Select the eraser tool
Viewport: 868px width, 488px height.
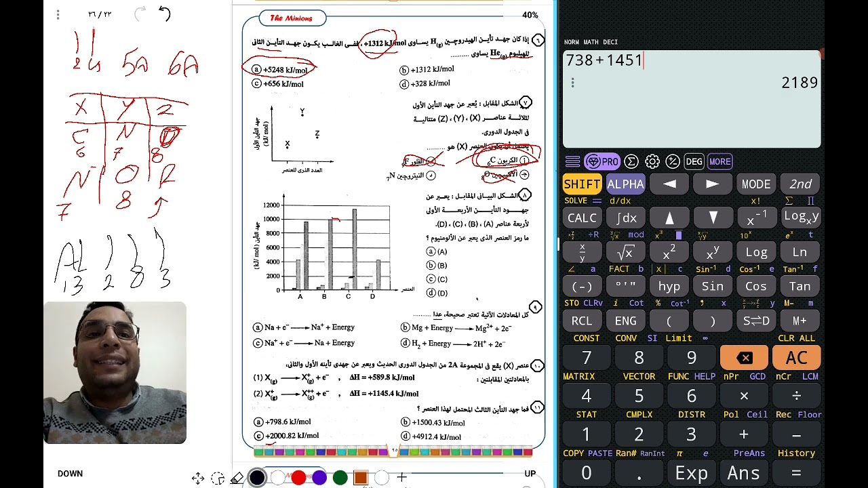click(237, 479)
